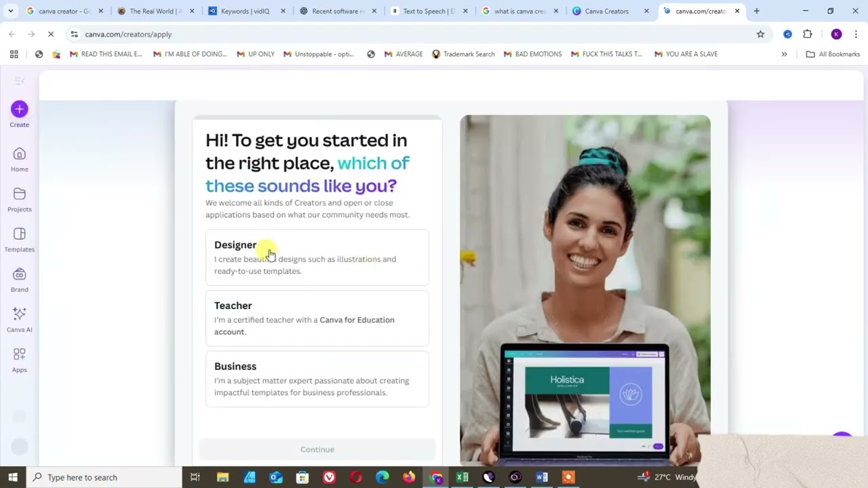Open Templates in Canva sidebar
Viewport: 868px width, 488px height.
click(x=19, y=240)
